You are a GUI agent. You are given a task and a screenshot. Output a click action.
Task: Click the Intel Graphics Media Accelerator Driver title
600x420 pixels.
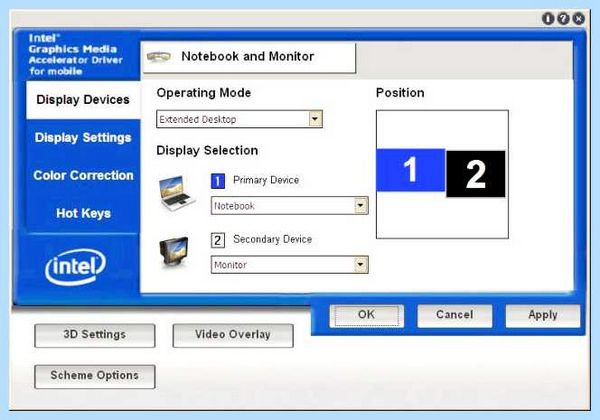tap(75, 55)
